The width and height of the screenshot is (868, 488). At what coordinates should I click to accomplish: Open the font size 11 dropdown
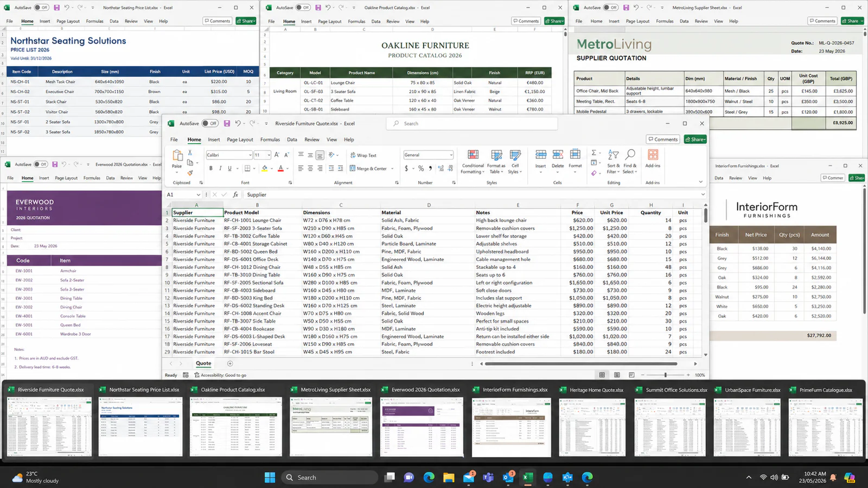tap(269, 155)
